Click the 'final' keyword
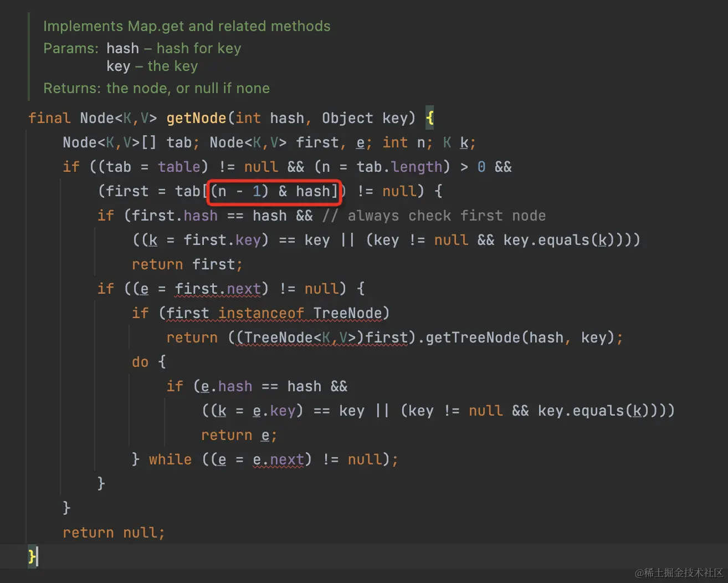 tap(50, 118)
